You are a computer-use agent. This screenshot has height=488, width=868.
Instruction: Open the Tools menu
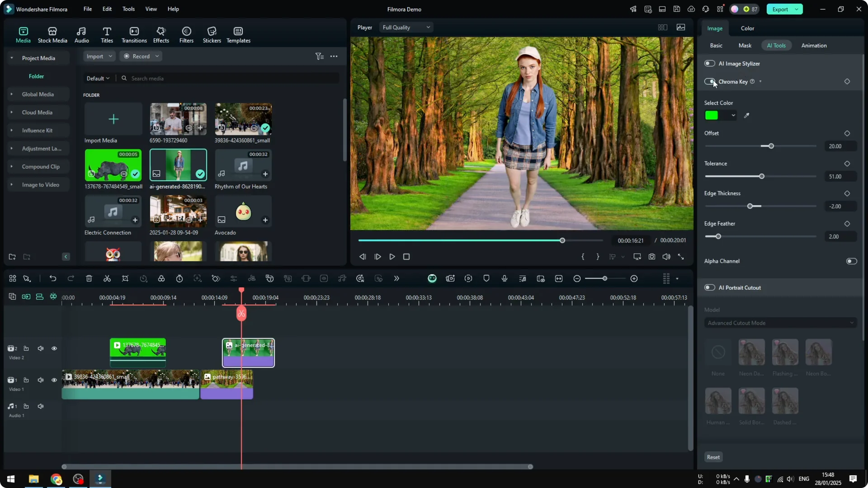click(x=128, y=9)
